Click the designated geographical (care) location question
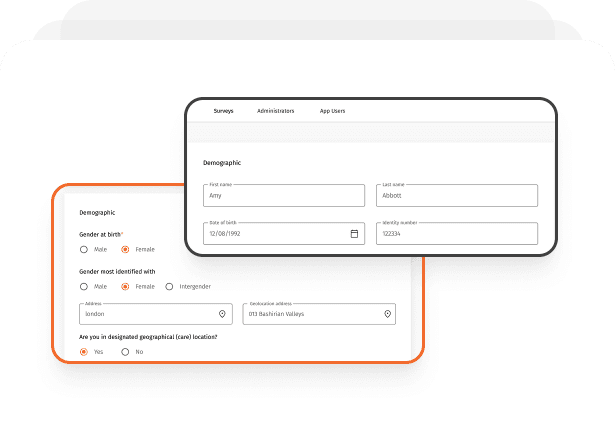Image resolution: width=615 pixels, height=421 pixels. point(148,337)
